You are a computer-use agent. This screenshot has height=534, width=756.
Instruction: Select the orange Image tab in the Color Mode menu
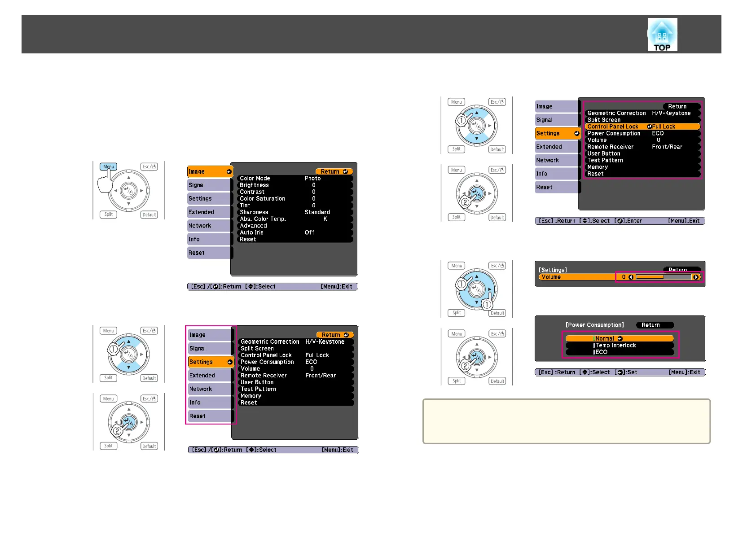pyautogui.click(x=210, y=172)
